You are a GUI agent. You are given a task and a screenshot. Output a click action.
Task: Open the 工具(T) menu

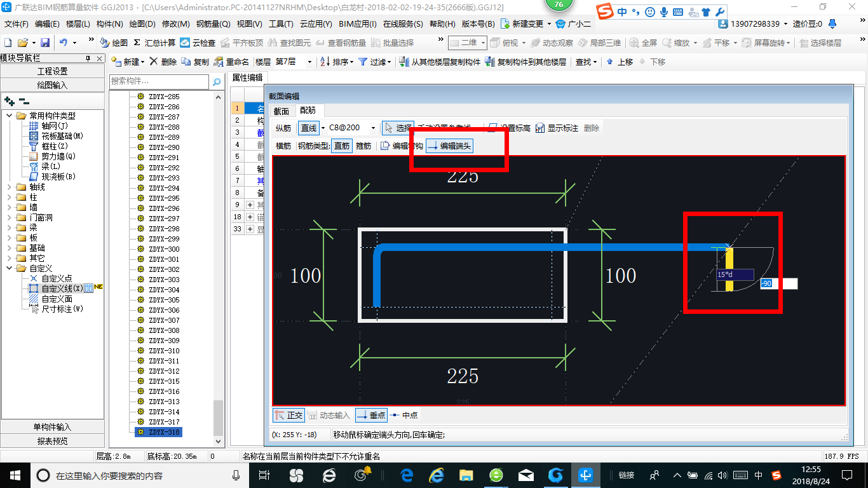281,24
